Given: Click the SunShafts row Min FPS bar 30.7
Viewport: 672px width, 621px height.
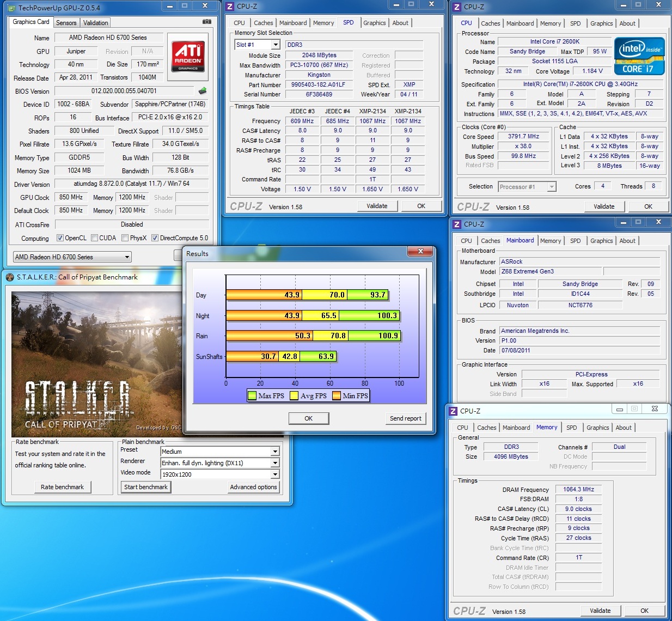Looking at the screenshot, I should (x=252, y=356).
